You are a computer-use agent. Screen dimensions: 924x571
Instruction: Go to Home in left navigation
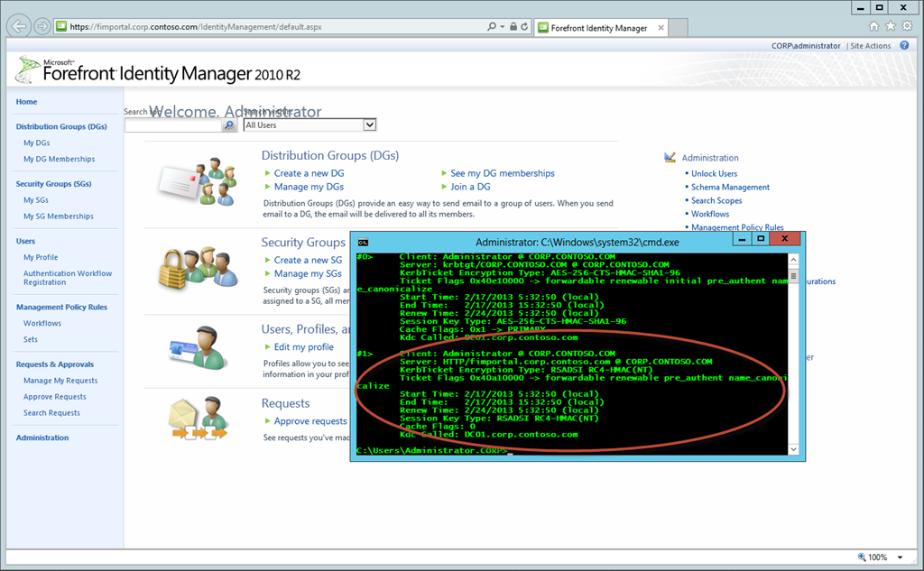pyautogui.click(x=26, y=101)
